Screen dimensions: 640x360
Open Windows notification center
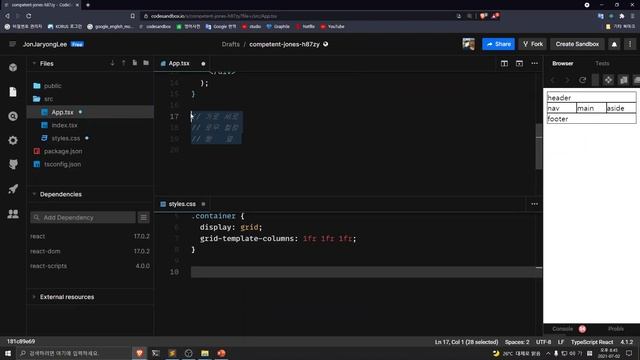pos(629,353)
